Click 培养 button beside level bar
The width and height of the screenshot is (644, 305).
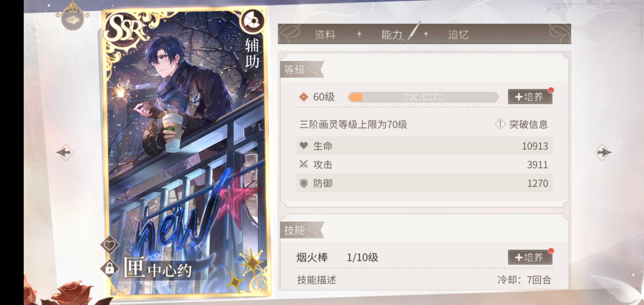point(530,97)
